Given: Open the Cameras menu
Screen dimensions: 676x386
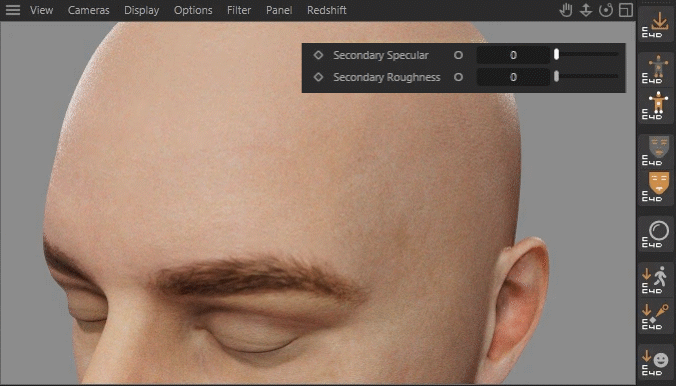Looking at the screenshot, I should [88, 10].
